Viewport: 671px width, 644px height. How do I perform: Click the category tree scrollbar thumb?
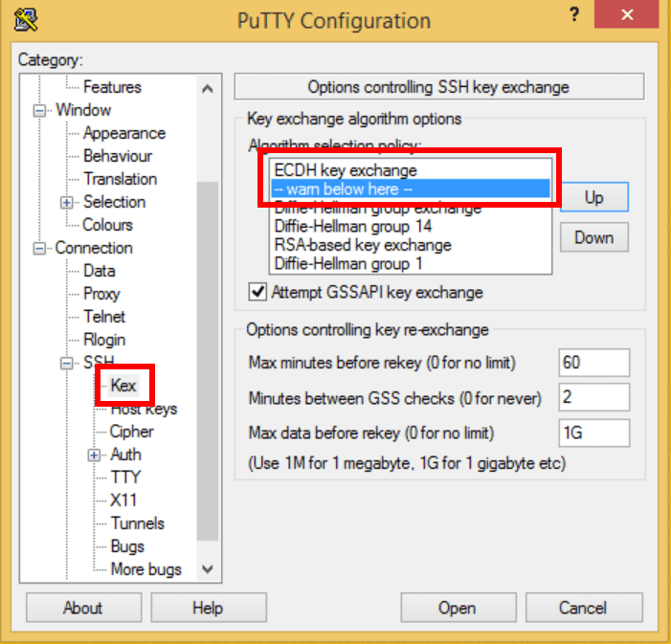[208, 362]
